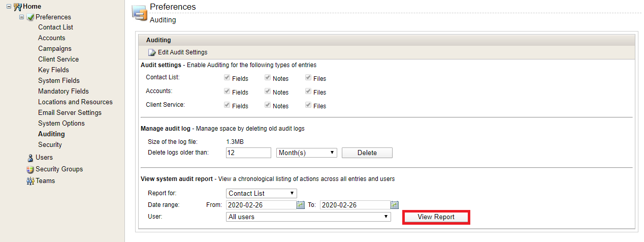Select Mandatory Fields in sidebar
644x242 pixels.
coord(63,91)
